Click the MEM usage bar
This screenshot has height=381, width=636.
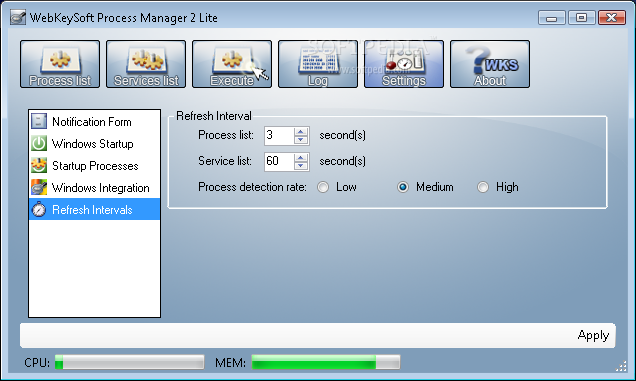(x=326, y=362)
